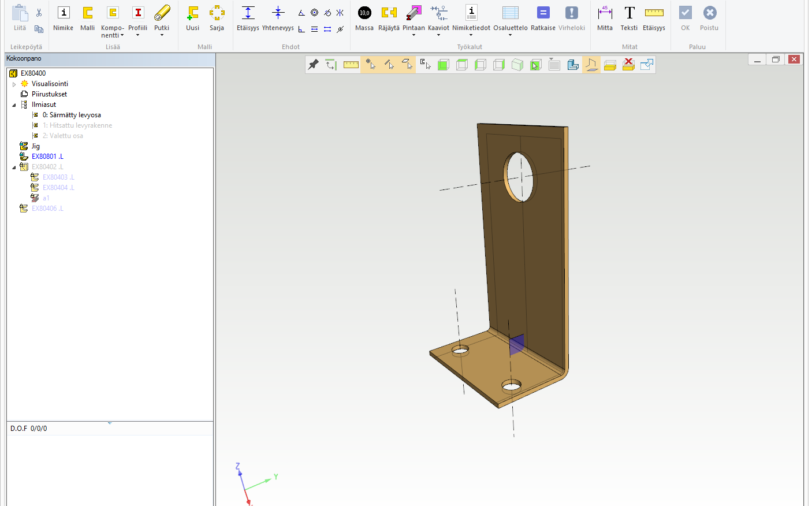Toggle the point selection filter
This screenshot has width=812, height=506.
370,65
